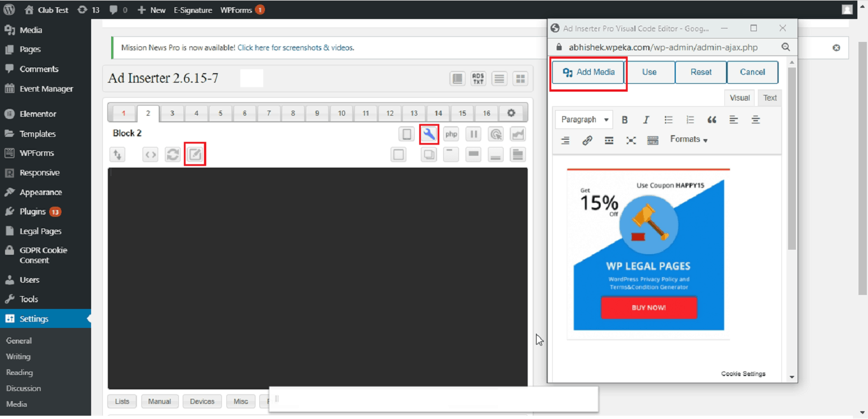Switch to the Text editor tab
The height and width of the screenshot is (419, 868).
[770, 98]
